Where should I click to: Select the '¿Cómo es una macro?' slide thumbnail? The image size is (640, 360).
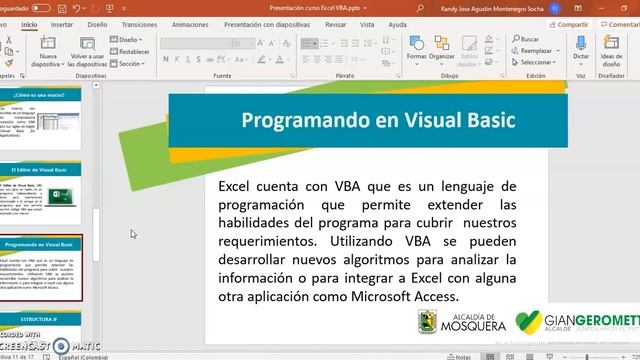(39, 118)
